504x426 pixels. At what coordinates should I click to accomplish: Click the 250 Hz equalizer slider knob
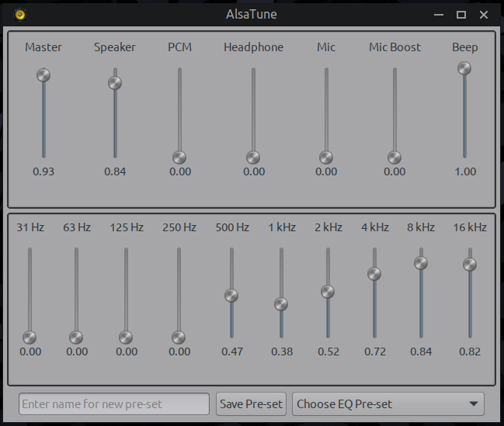pyautogui.click(x=179, y=338)
